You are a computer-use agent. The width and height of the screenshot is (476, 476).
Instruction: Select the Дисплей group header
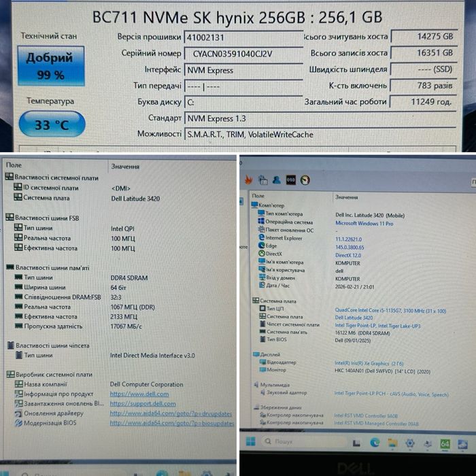point(267,354)
